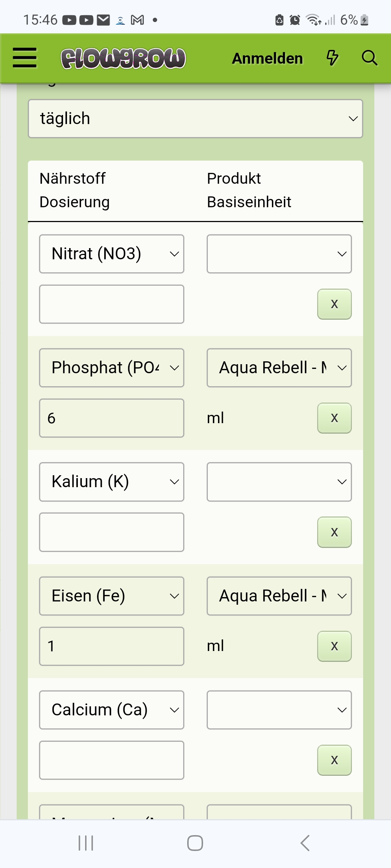Expand the täglich frequency dropdown
391x868 pixels.
click(x=195, y=119)
